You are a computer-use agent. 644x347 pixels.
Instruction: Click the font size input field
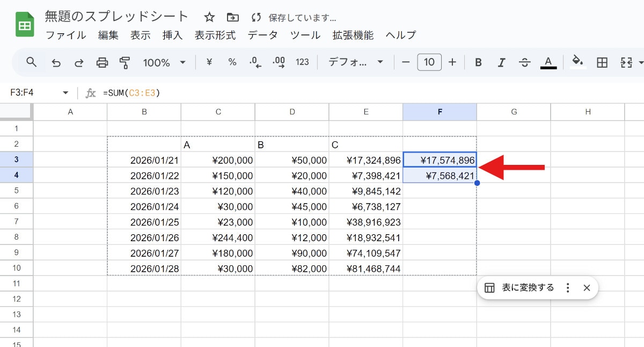click(429, 62)
